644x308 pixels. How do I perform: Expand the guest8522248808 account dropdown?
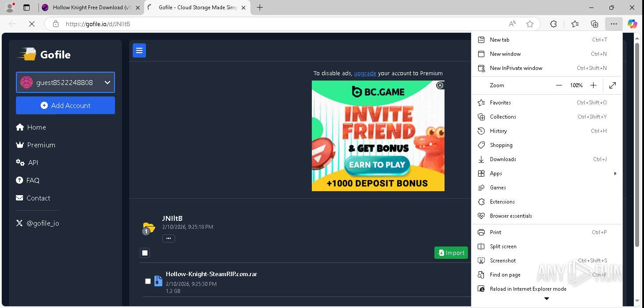click(65, 82)
